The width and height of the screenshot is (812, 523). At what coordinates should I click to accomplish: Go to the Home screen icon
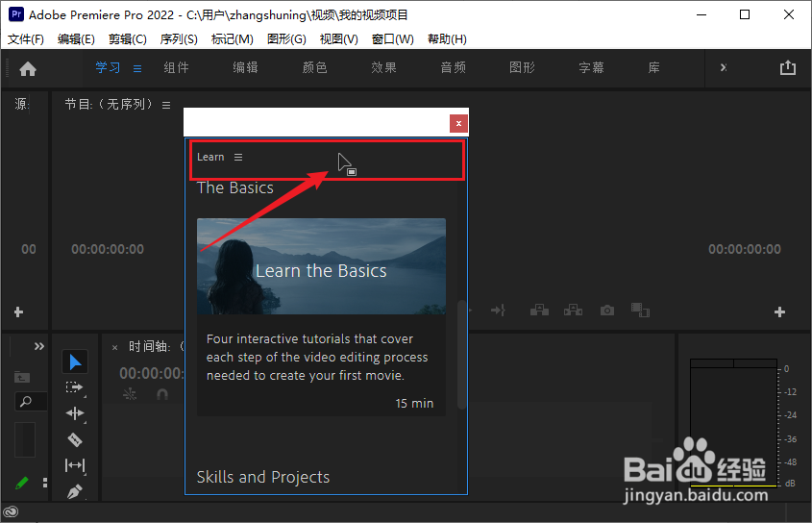pyautogui.click(x=28, y=68)
